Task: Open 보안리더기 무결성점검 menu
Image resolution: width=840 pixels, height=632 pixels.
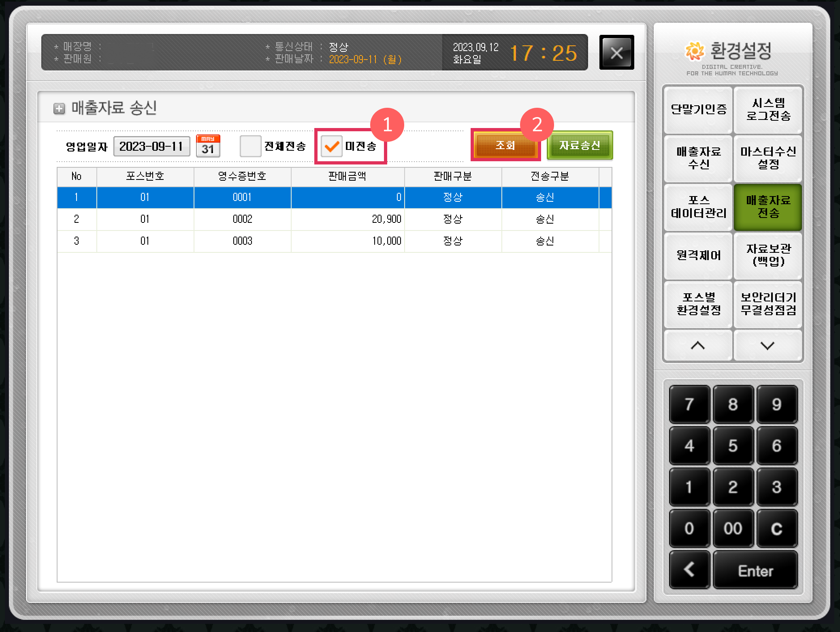Action: click(768, 304)
